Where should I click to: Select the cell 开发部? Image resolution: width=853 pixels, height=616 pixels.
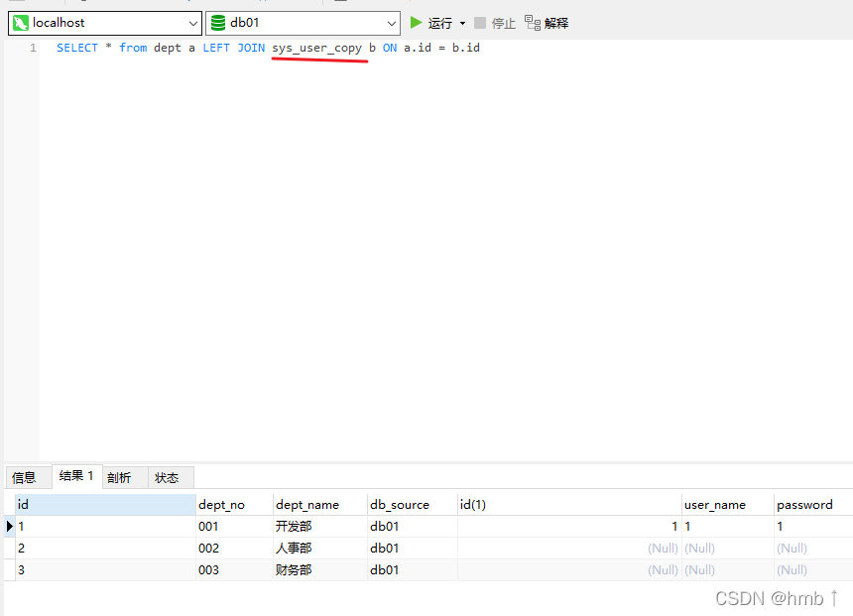[320, 526]
